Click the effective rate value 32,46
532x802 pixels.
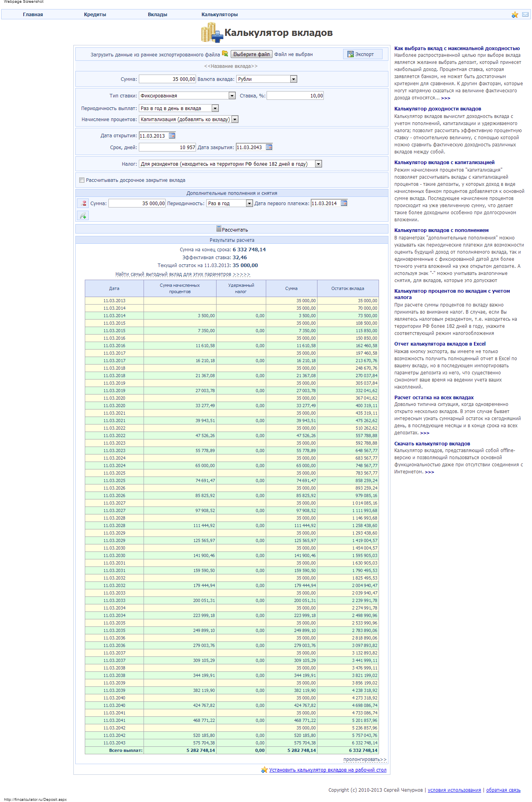[240, 257]
